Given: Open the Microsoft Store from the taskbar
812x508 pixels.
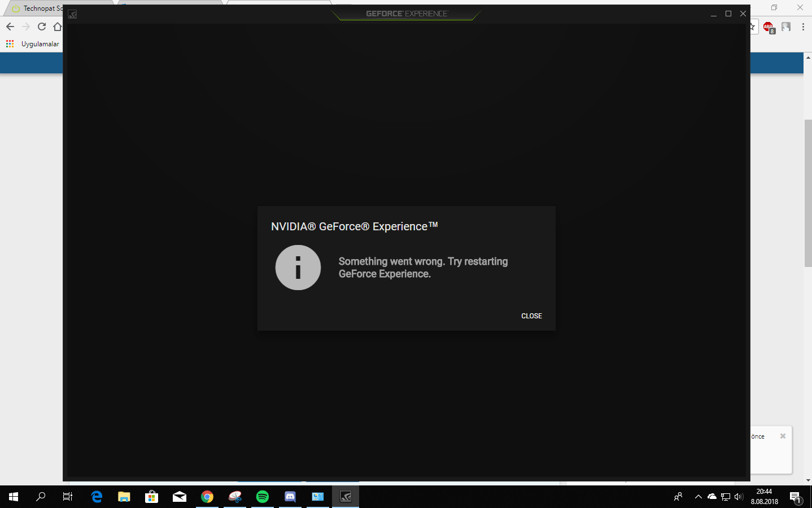Looking at the screenshot, I should (x=151, y=497).
